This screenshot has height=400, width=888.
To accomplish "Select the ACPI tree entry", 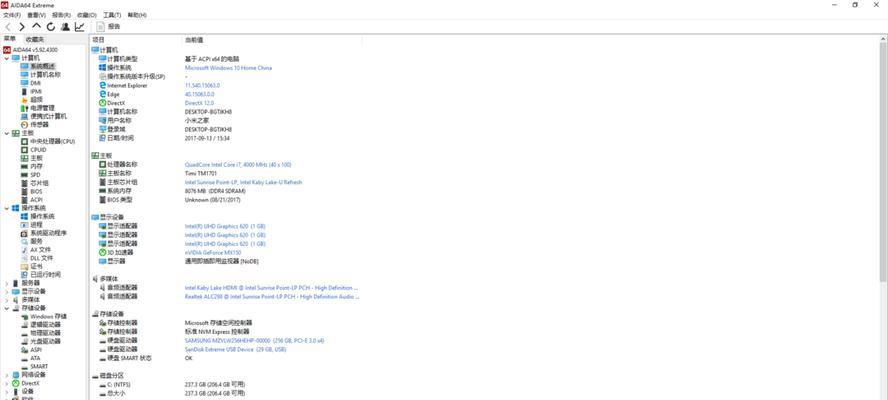I will [x=36, y=199].
